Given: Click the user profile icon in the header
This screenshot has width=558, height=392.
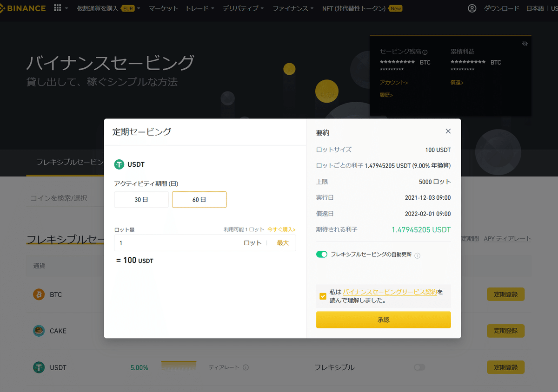Looking at the screenshot, I should point(472,8).
